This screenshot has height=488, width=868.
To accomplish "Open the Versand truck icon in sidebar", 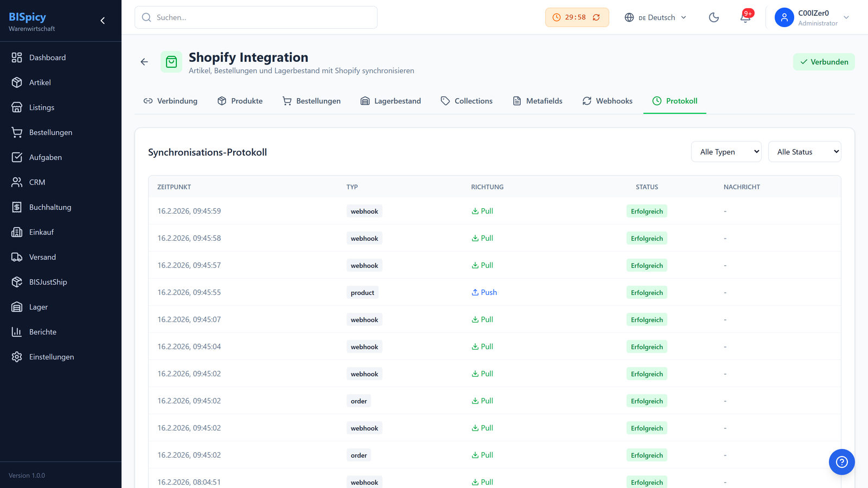I will (x=17, y=257).
